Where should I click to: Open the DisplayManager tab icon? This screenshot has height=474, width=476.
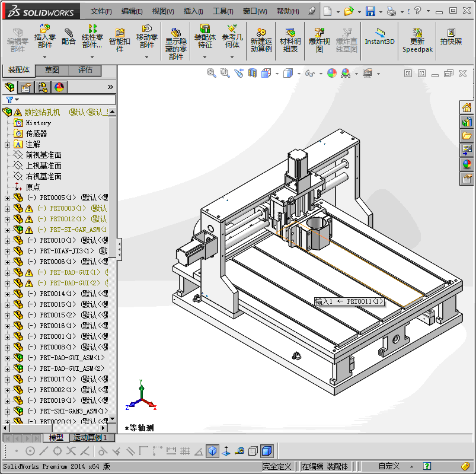[x=59, y=87]
